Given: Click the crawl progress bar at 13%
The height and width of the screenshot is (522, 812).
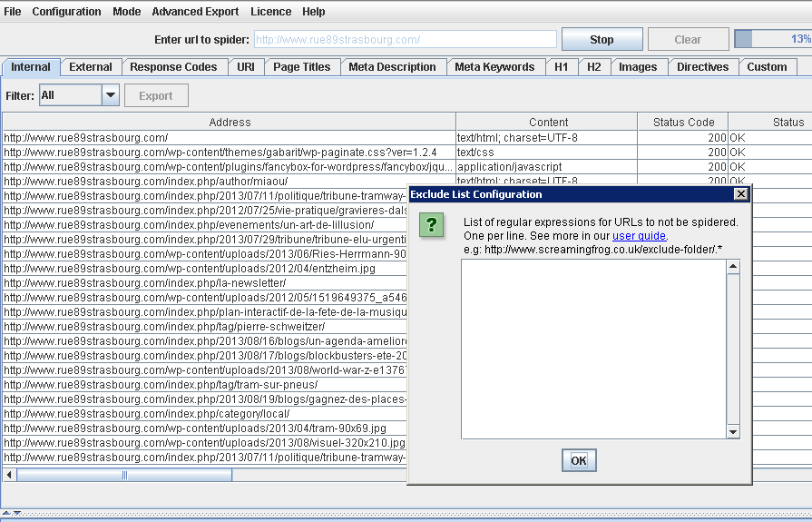Looking at the screenshot, I should pyautogui.click(x=772, y=39).
